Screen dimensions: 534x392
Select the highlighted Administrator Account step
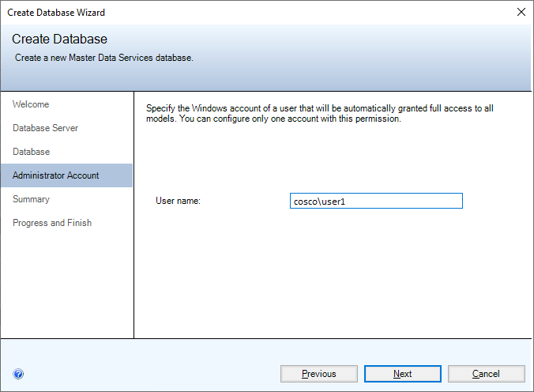click(x=55, y=175)
